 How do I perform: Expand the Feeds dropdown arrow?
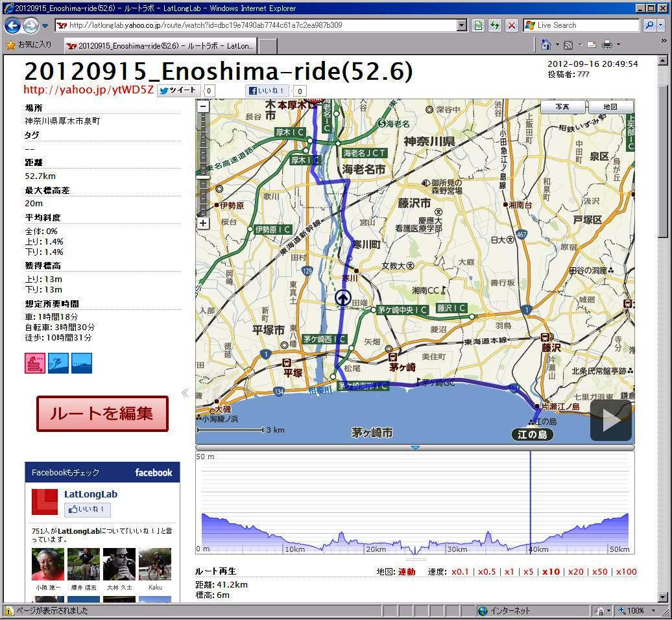581,45
